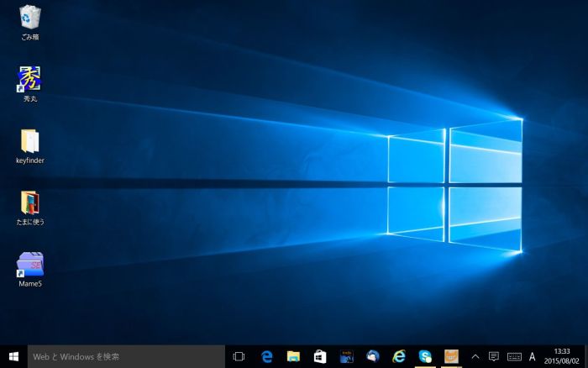The image size is (588, 368).
Task: Select the Mame5 desktop shortcut
Action: [x=29, y=265]
